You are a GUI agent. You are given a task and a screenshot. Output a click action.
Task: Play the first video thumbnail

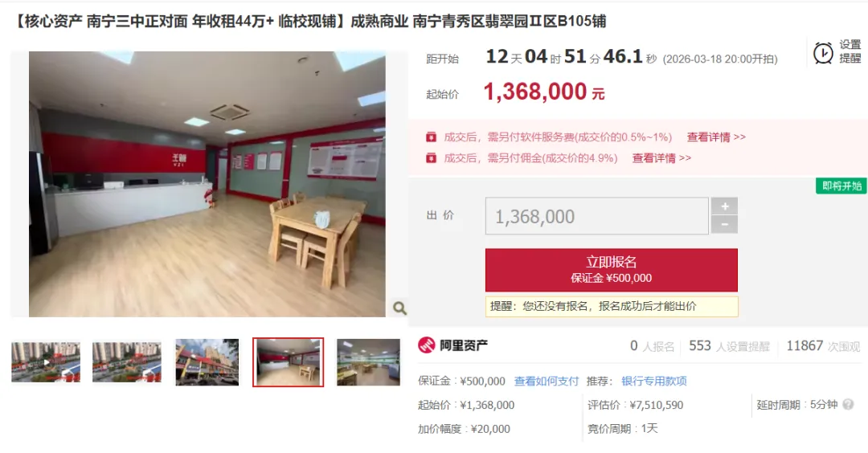click(46, 362)
